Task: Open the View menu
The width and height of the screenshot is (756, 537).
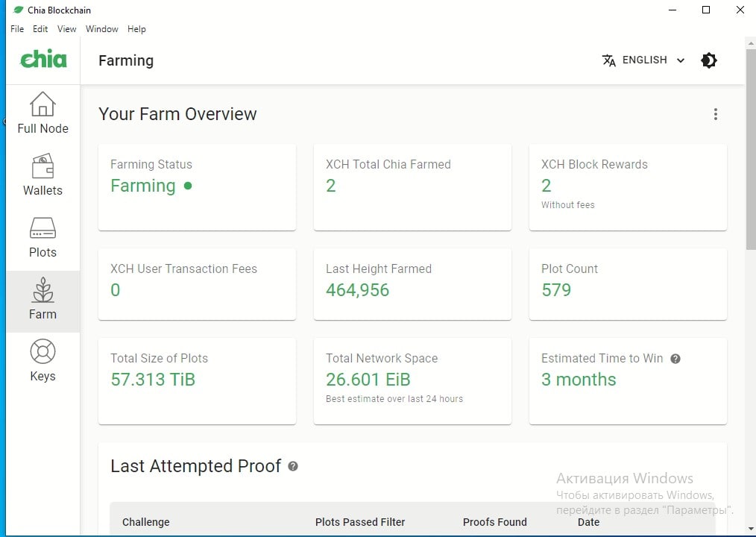Action: click(x=66, y=29)
